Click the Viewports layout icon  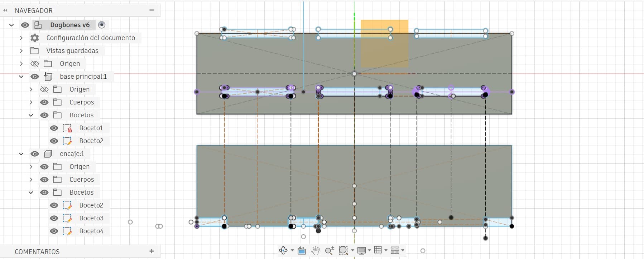(x=395, y=250)
